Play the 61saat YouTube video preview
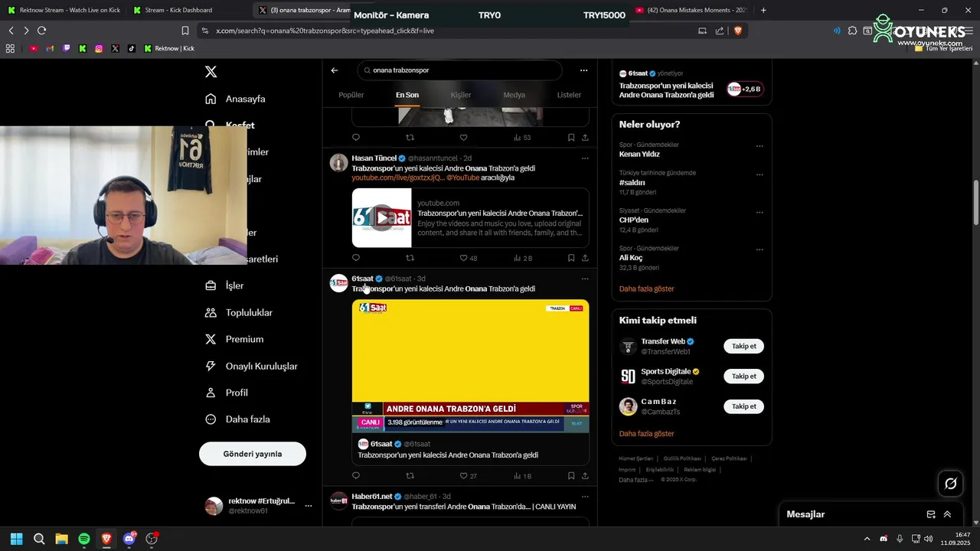This screenshot has height=551, width=980. (381, 218)
